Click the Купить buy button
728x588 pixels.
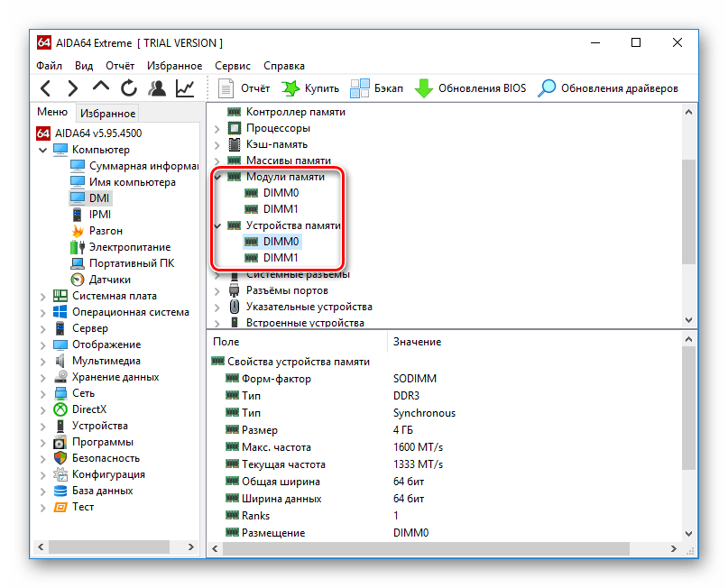pos(310,88)
